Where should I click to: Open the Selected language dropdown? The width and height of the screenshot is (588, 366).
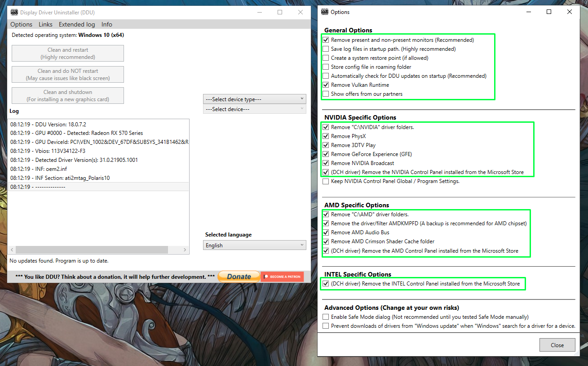(254, 245)
